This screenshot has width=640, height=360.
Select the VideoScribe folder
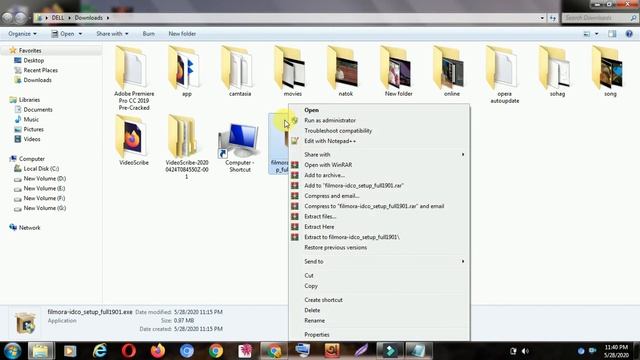click(x=134, y=140)
